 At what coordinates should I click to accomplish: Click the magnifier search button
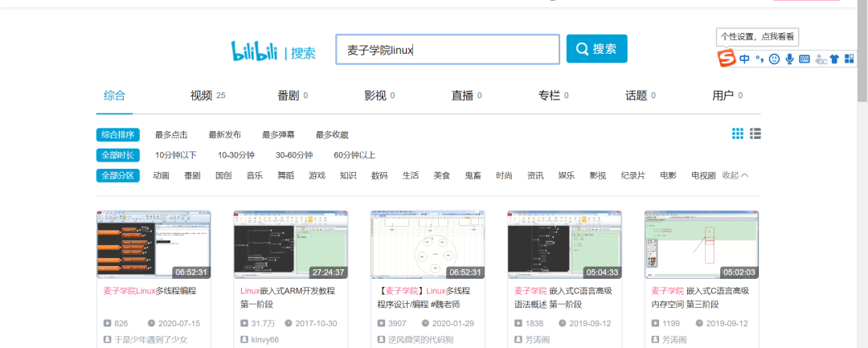point(596,49)
